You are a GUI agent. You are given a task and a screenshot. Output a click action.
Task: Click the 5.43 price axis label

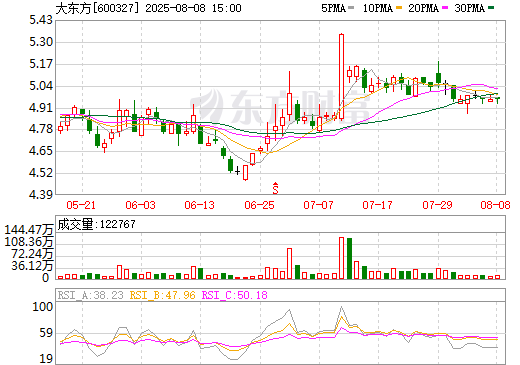pyautogui.click(x=41, y=20)
